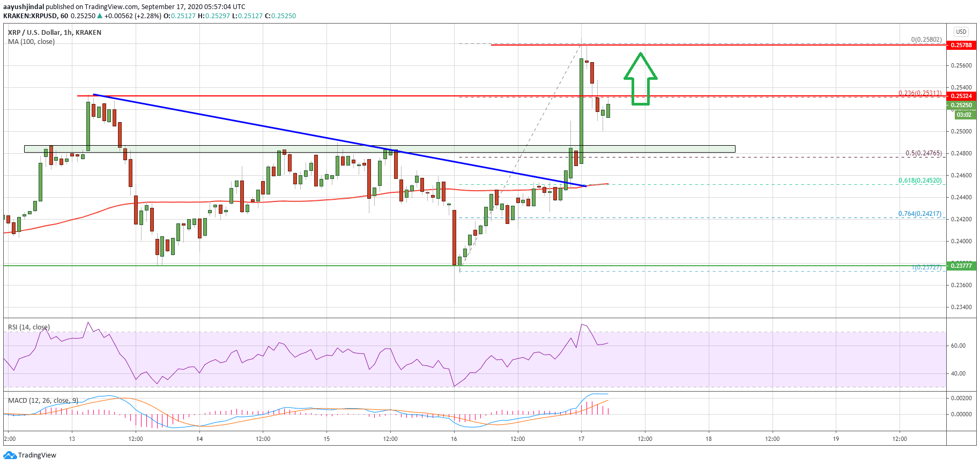Click the TradingView logo icon
980x465 pixels.
(x=10, y=455)
